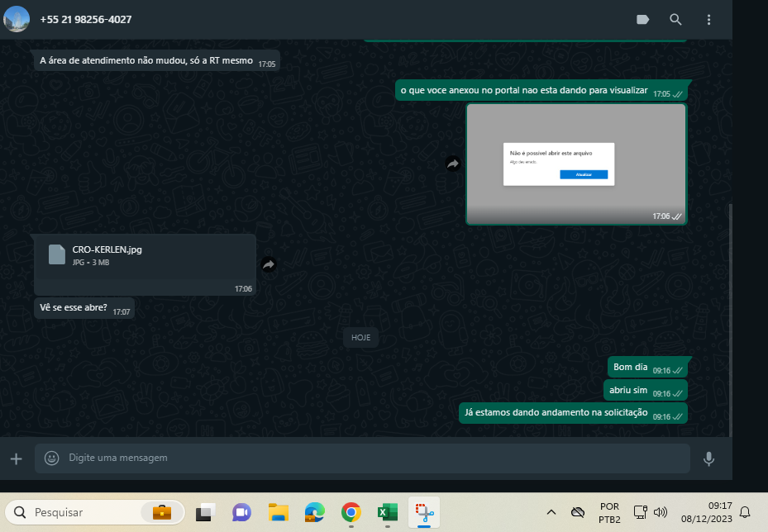Forward the error screenshot image
Viewport: 768px width, 532px height.
click(x=453, y=164)
